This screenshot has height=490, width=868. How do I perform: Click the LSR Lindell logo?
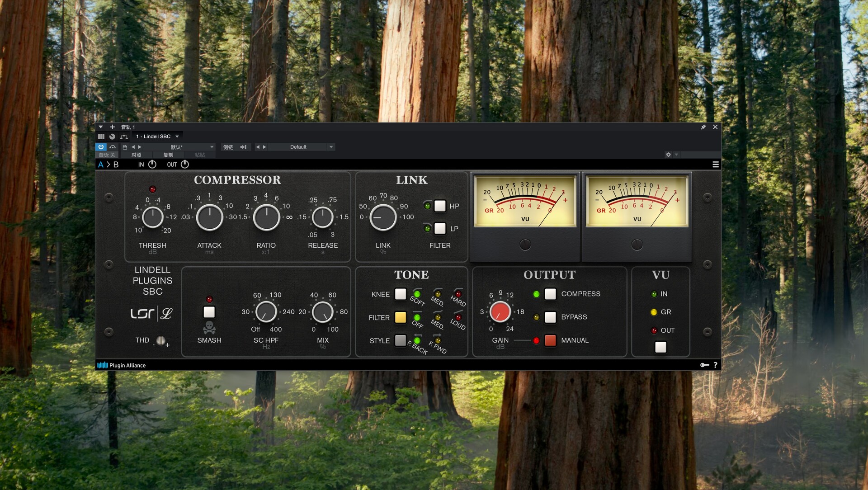coord(152,313)
